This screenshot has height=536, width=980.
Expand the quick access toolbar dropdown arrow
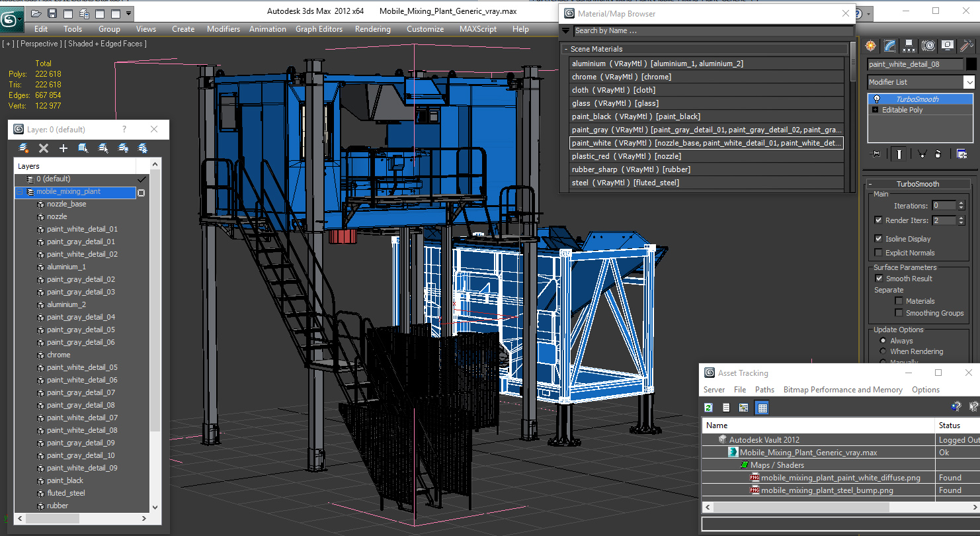tap(128, 13)
